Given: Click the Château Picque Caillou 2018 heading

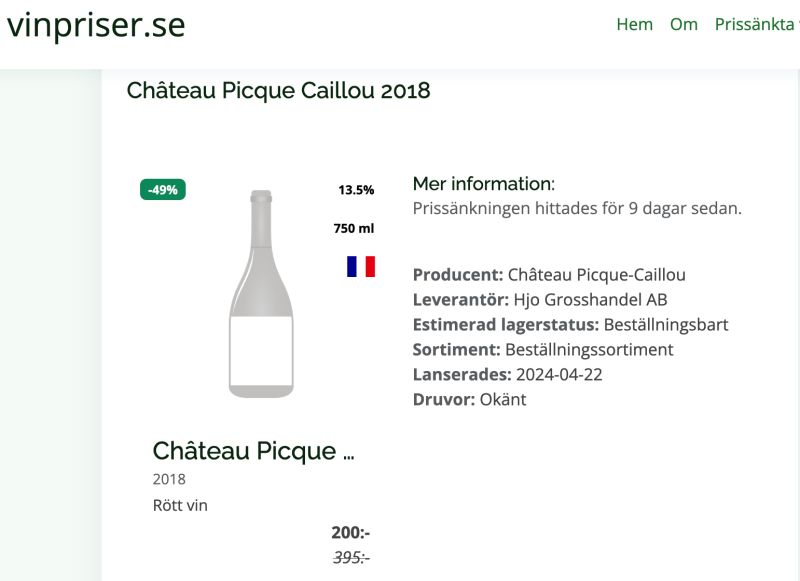Looking at the screenshot, I should (278, 91).
